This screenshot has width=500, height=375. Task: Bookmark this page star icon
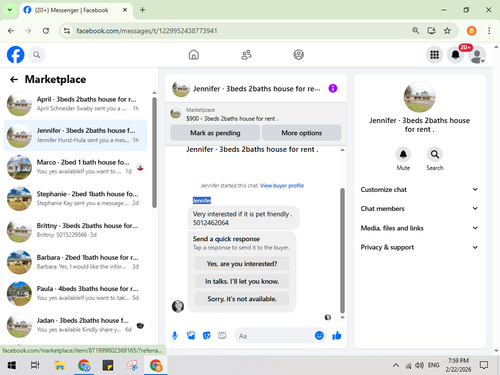click(447, 31)
